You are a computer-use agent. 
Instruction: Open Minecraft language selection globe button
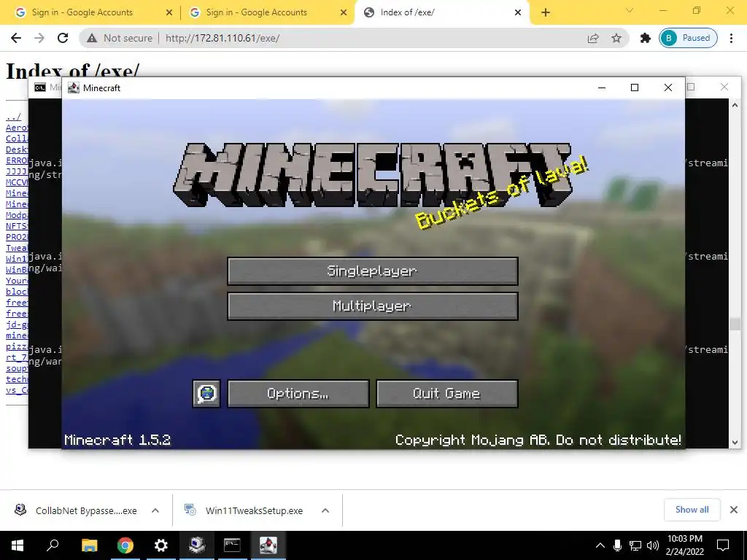coord(206,393)
